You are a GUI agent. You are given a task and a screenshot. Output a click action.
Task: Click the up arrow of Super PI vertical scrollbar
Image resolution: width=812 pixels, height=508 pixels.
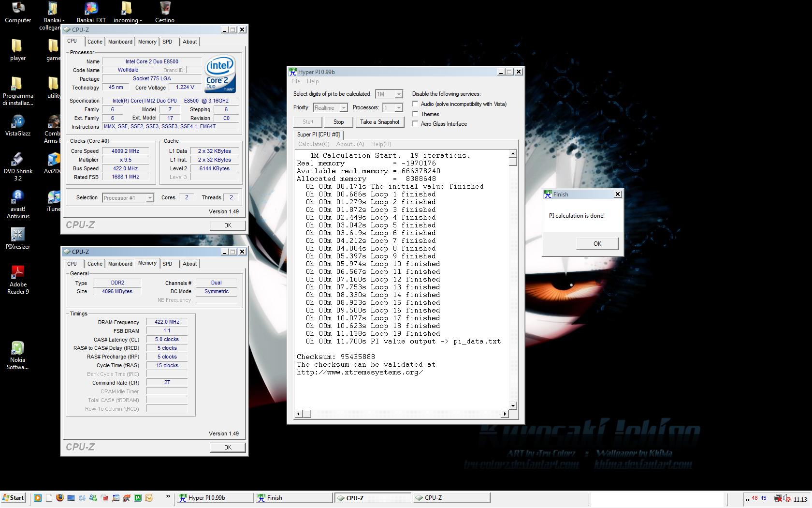click(x=513, y=154)
